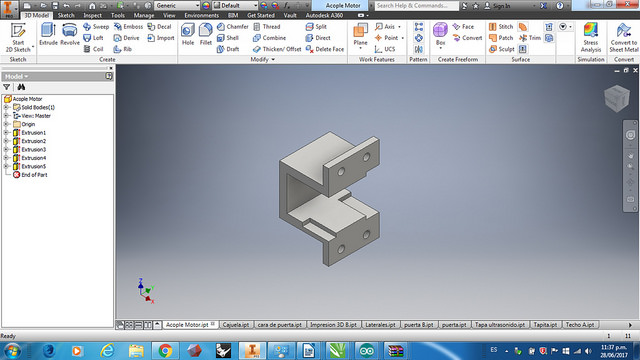Select the Rib tool

point(123,49)
